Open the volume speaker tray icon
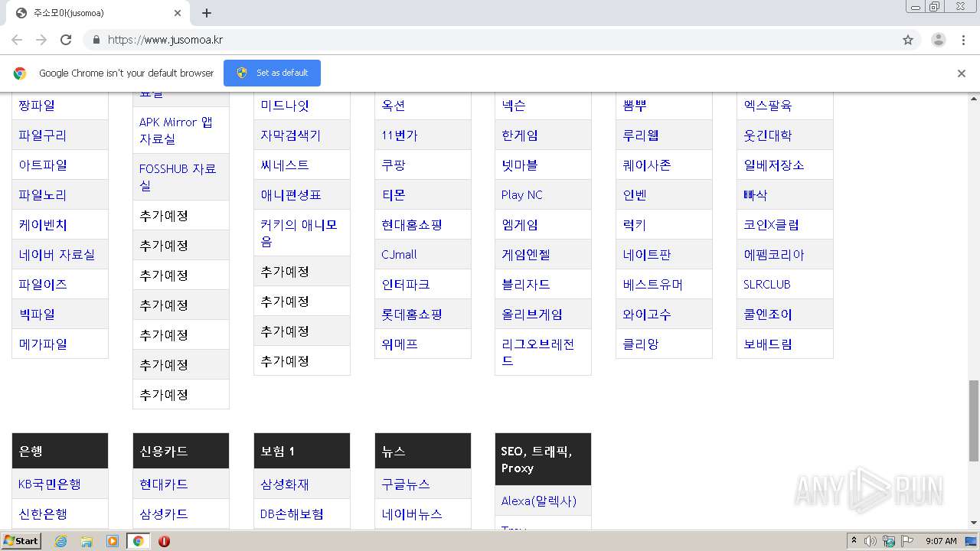Image resolution: width=980 pixels, height=551 pixels. (x=871, y=541)
